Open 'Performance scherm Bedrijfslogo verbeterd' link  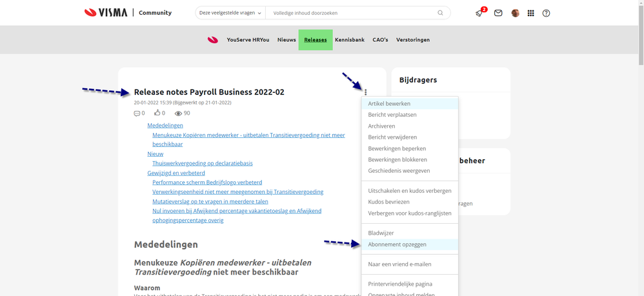click(x=207, y=183)
